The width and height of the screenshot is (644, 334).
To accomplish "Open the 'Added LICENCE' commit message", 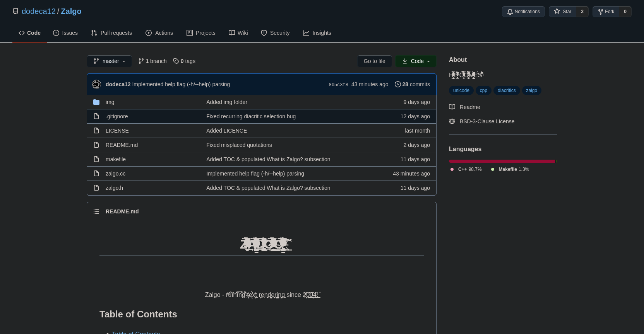I will [226, 131].
